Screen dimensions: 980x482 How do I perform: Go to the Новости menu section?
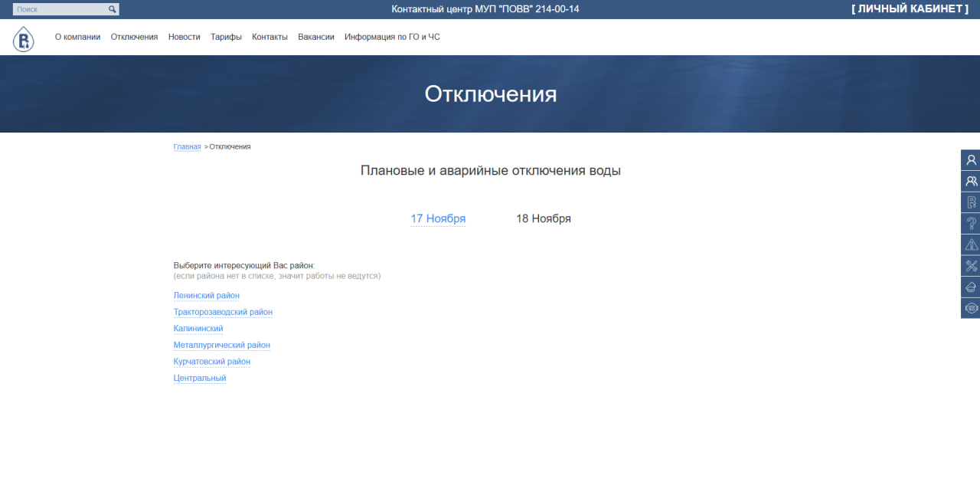[184, 37]
